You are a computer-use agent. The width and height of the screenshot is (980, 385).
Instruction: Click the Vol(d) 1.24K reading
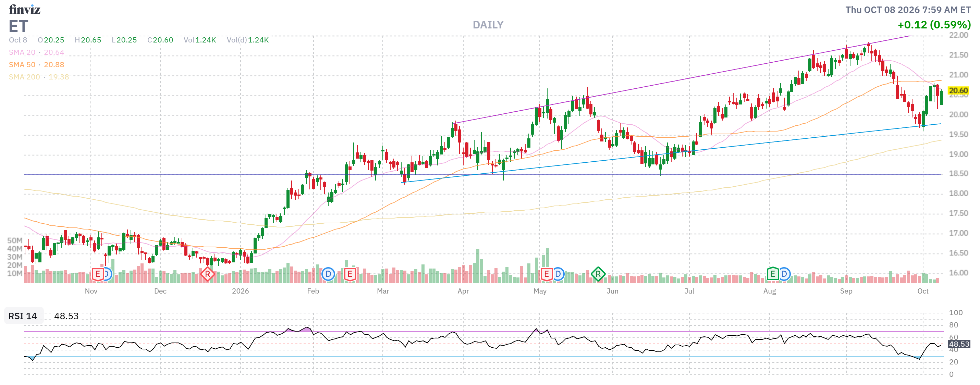coord(248,40)
